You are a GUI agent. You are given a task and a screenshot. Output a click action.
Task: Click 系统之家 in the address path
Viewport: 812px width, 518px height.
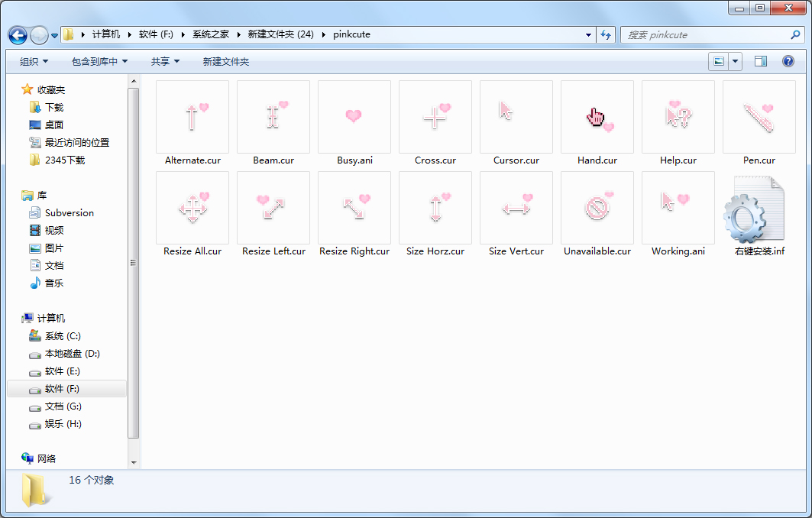click(x=211, y=34)
